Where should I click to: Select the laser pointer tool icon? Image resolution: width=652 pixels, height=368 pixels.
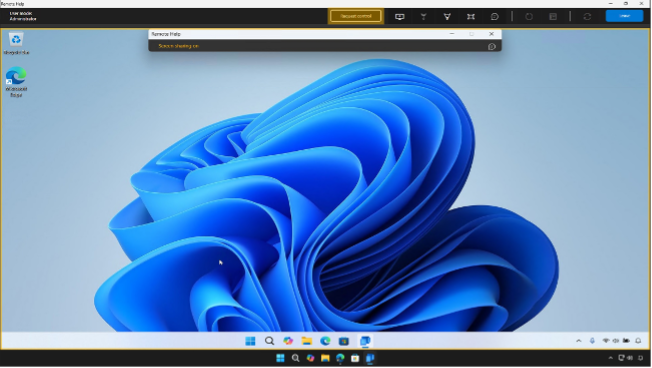[x=423, y=17]
